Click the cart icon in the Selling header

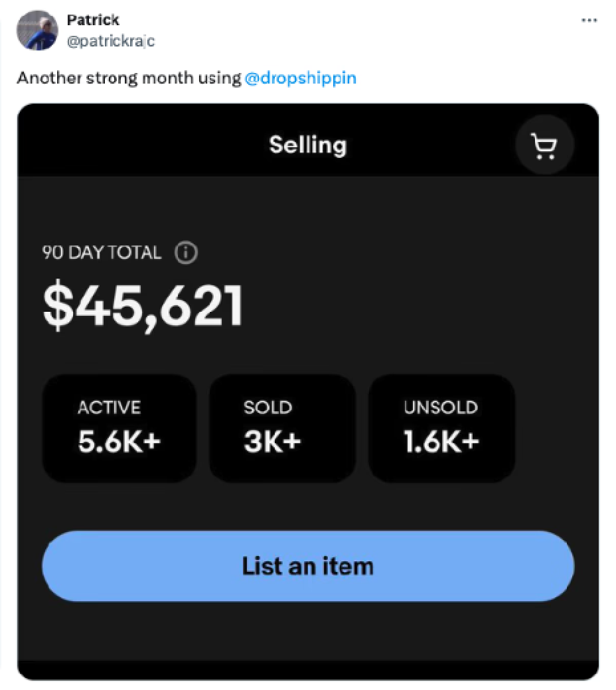(544, 144)
